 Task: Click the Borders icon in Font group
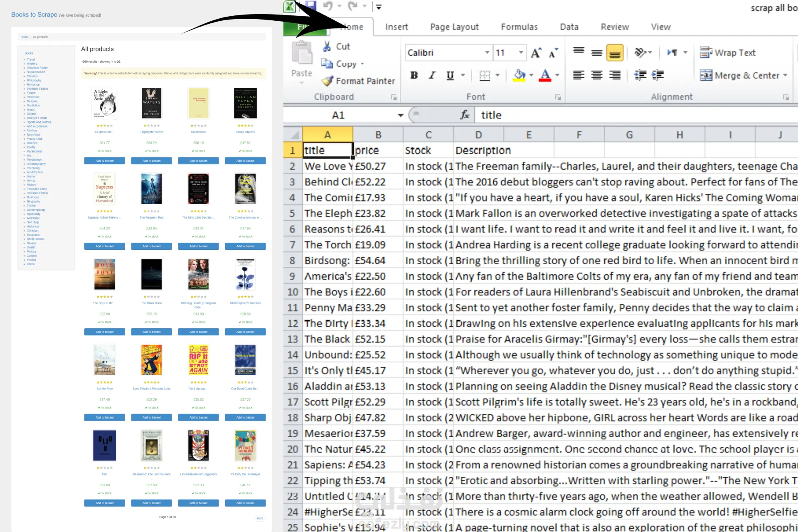(x=485, y=75)
